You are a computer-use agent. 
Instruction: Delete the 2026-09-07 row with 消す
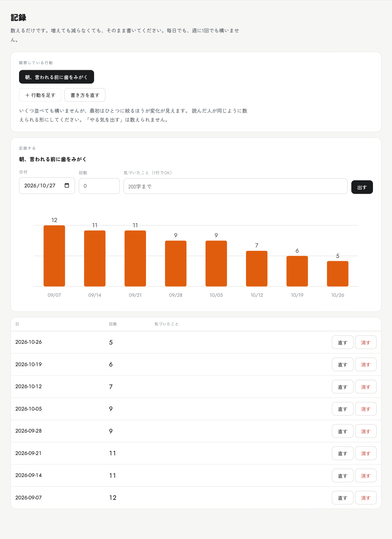[x=366, y=498]
